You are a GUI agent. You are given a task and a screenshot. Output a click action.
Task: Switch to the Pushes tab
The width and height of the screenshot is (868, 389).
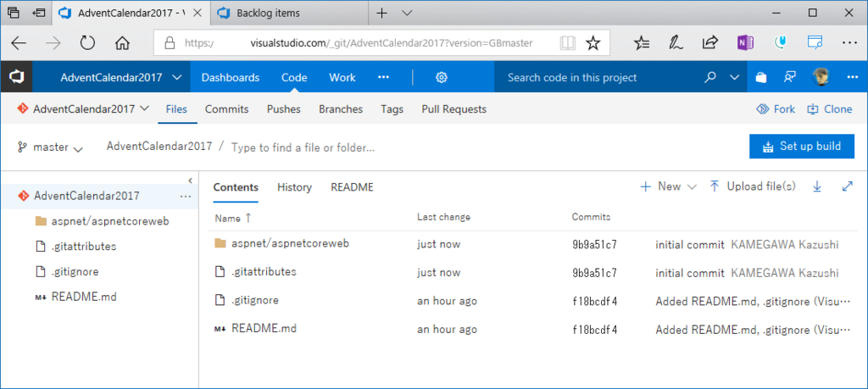pos(283,109)
